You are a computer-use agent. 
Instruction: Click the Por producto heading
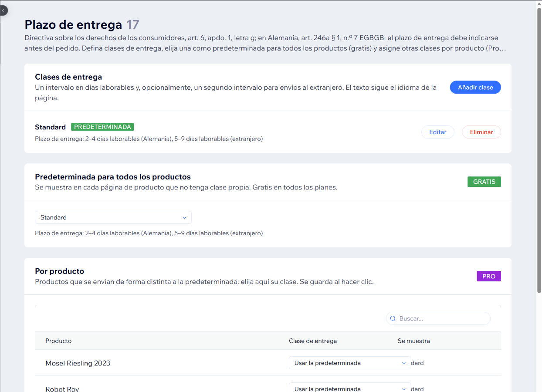59,271
